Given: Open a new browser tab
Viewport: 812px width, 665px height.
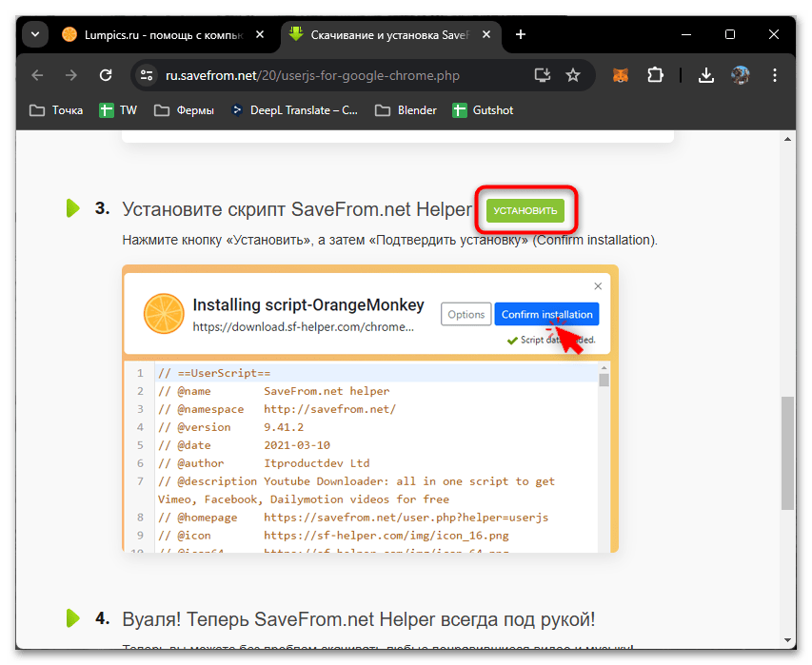Looking at the screenshot, I should point(520,35).
